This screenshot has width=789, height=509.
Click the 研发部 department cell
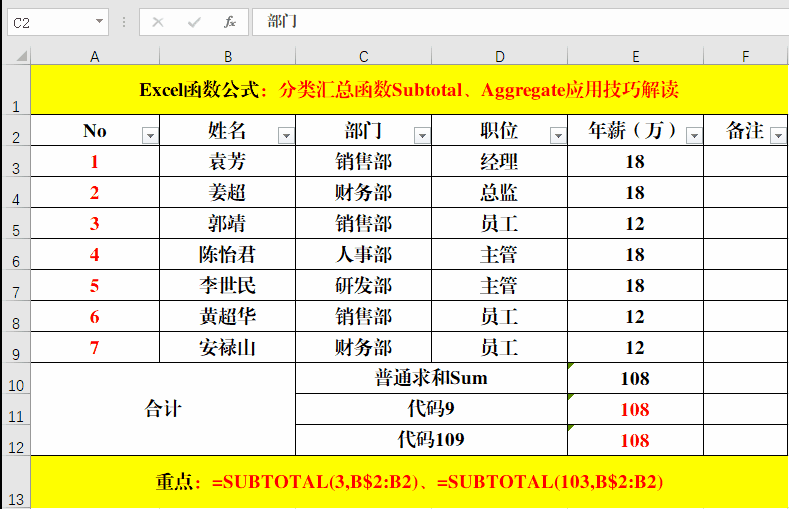363,286
